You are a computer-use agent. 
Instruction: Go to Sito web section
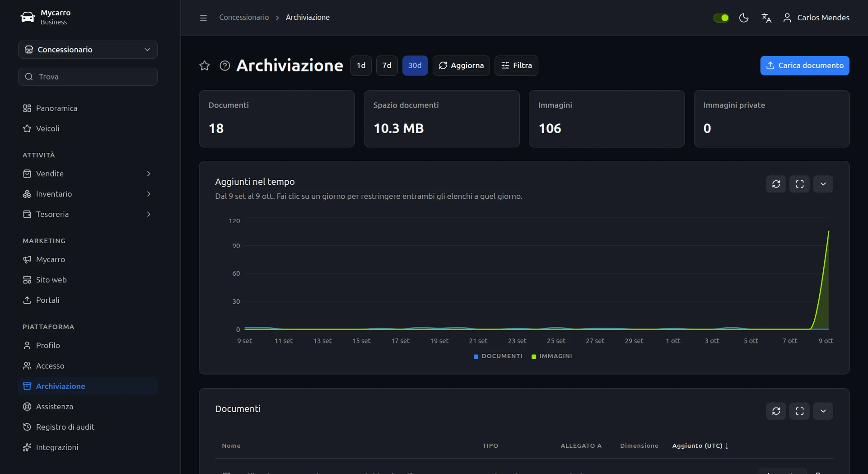pos(88,280)
